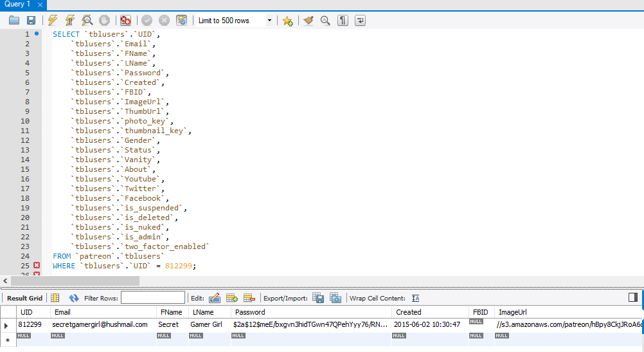Select the FName cell 'Secret'

click(x=172, y=324)
